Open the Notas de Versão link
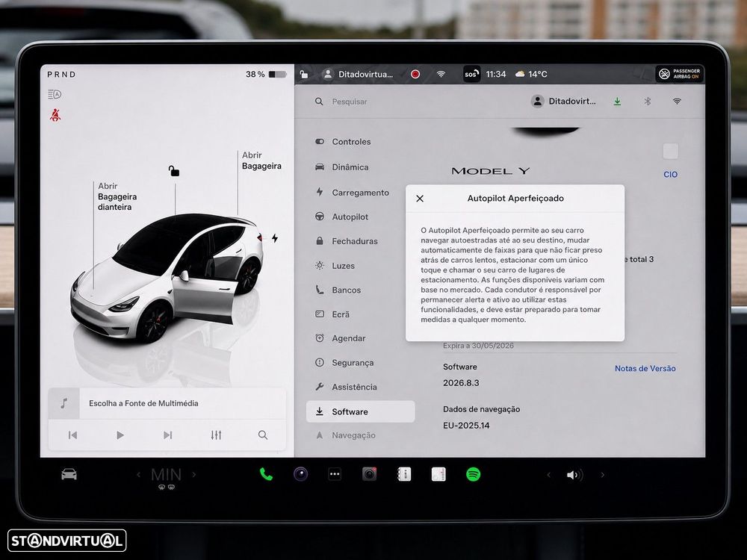The image size is (747, 560). (645, 368)
